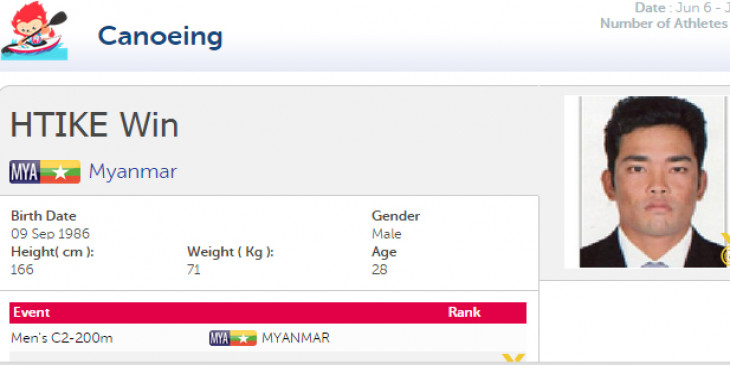Viewport: 730px width, 365px height.
Task: Click the Number of Athletes text
Action: pyautogui.click(x=665, y=23)
